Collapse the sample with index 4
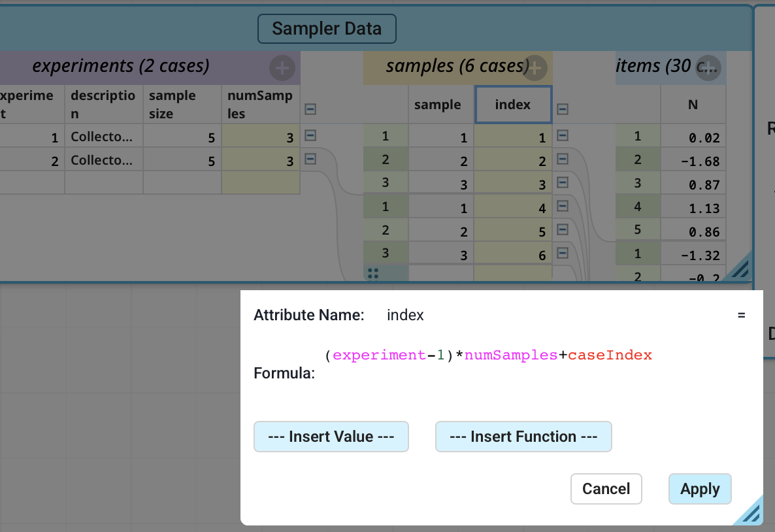Viewport: 775px width, 532px height. 562,207
